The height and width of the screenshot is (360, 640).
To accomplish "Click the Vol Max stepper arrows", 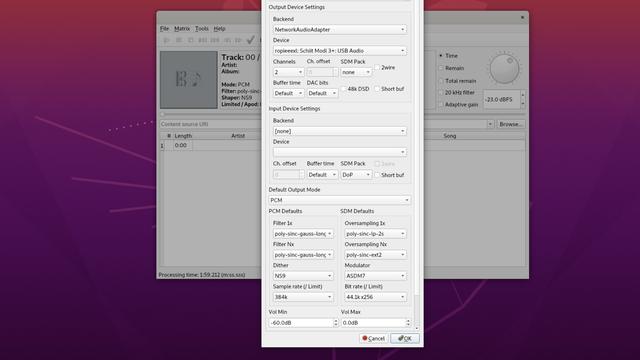I will pyautogui.click(x=408, y=322).
